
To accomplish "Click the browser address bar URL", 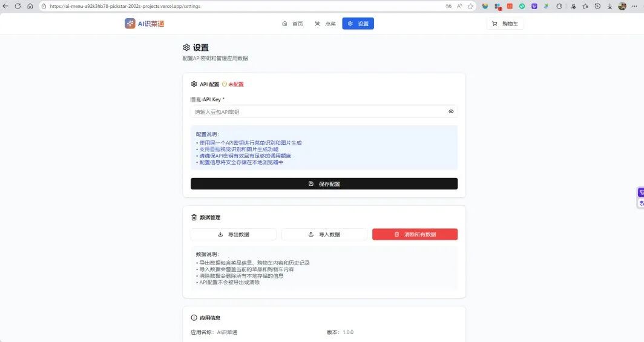I will point(125,6).
